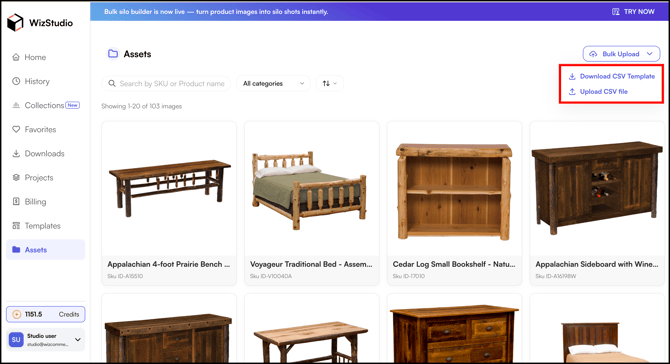The image size is (670, 364).
Task: Click the download icon beside CSV Template
Action: click(x=572, y=76)
